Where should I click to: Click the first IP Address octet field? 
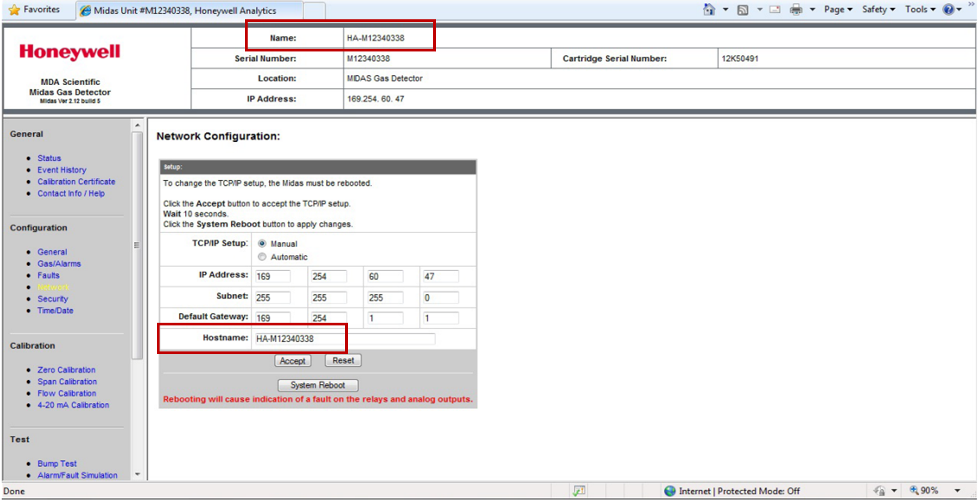point(272,276)
